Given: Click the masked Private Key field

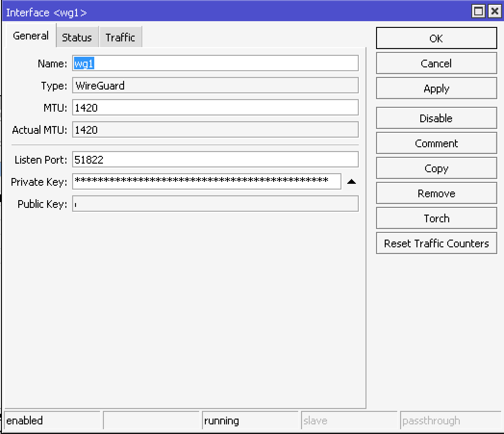Looking at the screenshot, I should [x=207, y=182].
